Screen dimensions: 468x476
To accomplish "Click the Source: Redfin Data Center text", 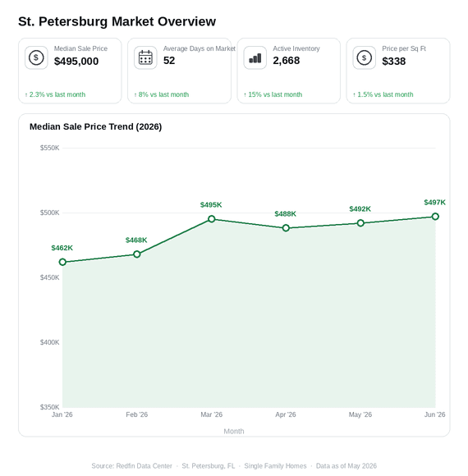I will pos(132,466).
